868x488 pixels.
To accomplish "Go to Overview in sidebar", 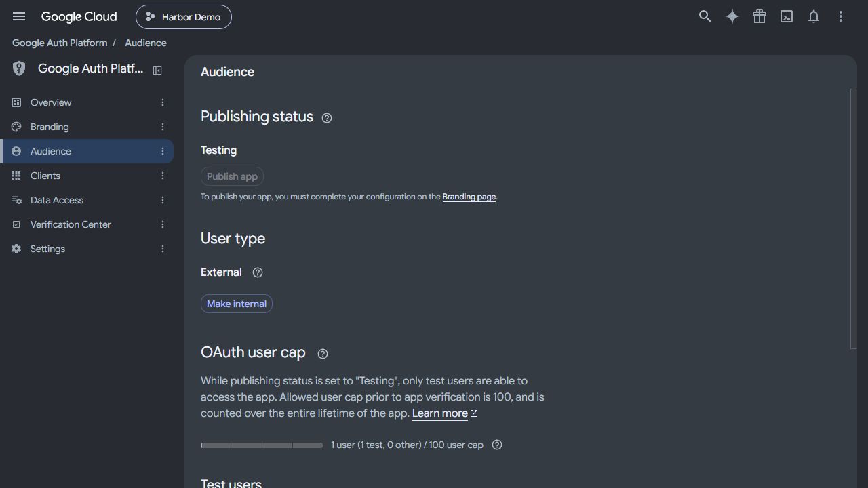I will (x=87, y=102).
